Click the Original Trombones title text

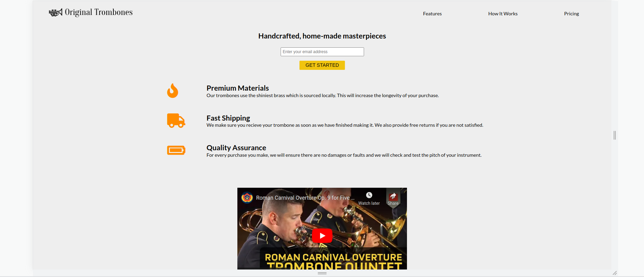coord(99,12)
